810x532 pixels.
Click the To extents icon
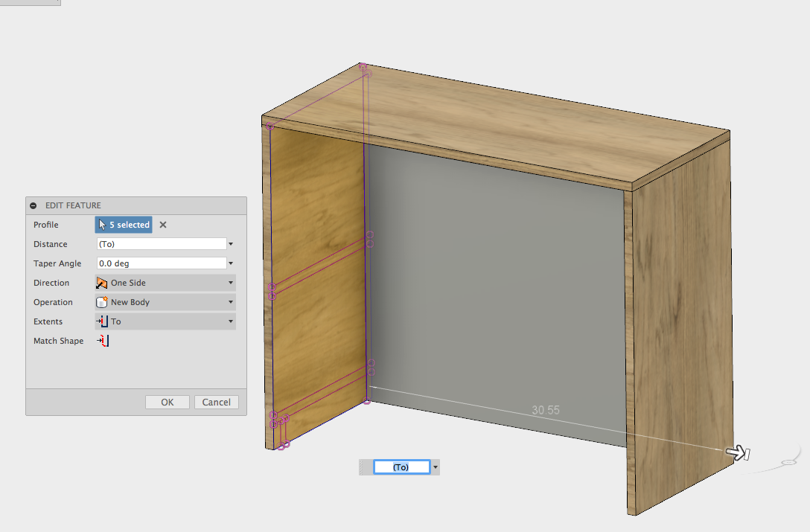103,321
